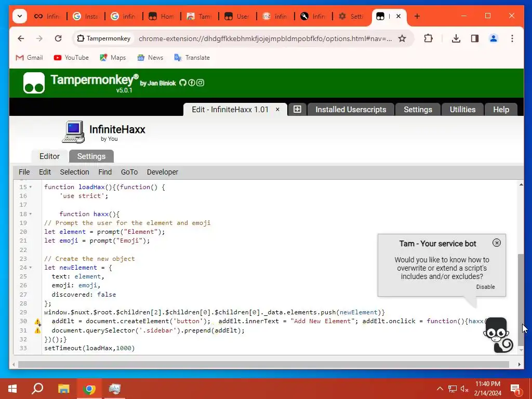Close the Tam service bot popup
The image size is (532, 399).
[496, 243]
